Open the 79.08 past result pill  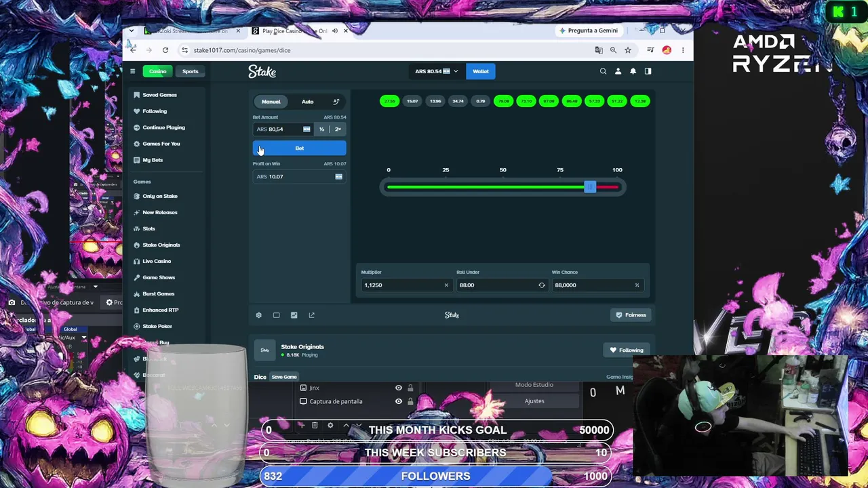(x=503, y=102)
